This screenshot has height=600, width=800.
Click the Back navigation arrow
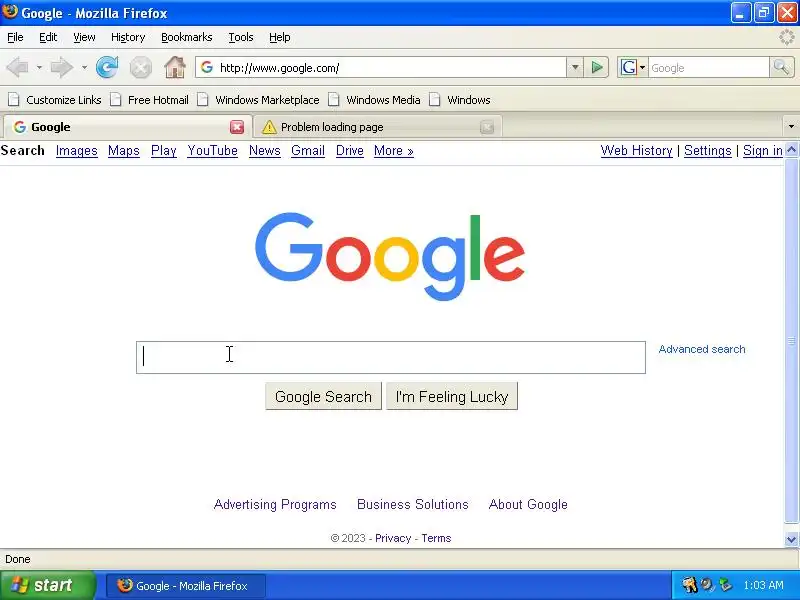point(17,67)
